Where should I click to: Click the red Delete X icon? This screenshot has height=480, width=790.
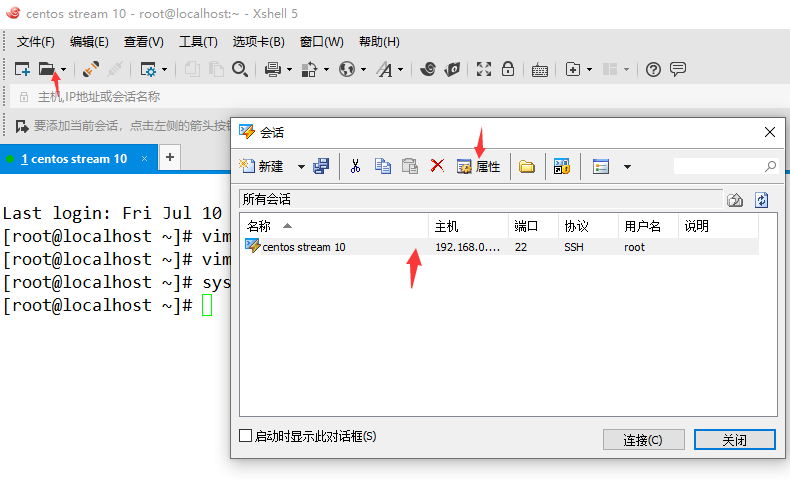coord(437,166)
